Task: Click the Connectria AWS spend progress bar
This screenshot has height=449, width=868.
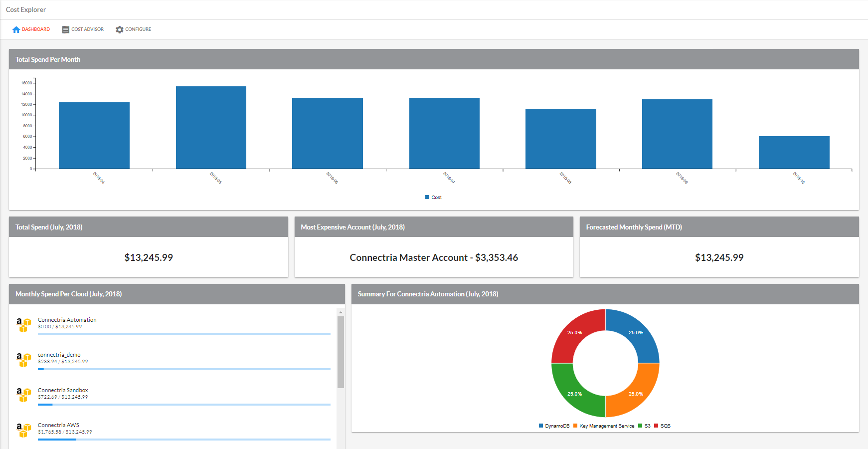Action: [x=184, y=440]
